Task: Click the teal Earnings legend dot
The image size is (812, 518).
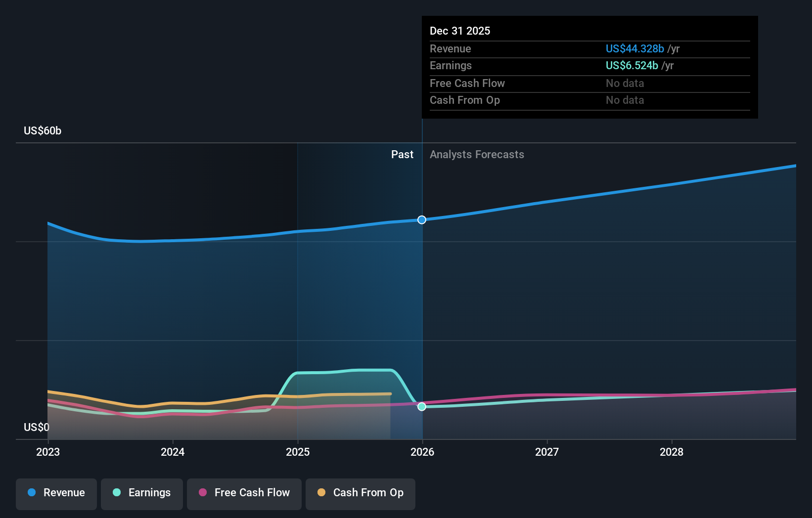Action: (x=116, y=493)
